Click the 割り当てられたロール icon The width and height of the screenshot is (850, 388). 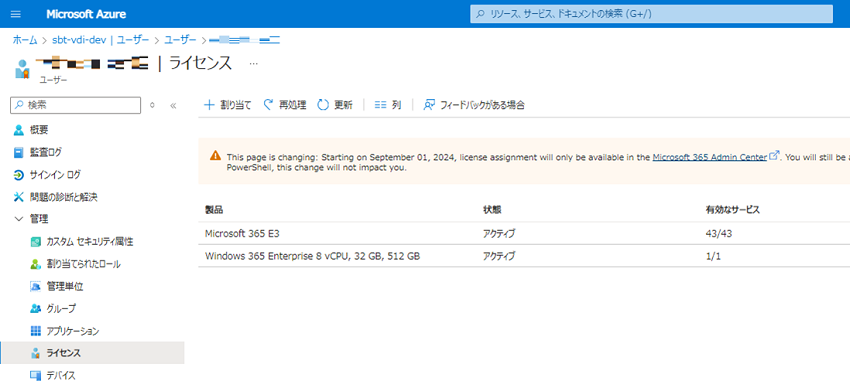pos(36,264)
